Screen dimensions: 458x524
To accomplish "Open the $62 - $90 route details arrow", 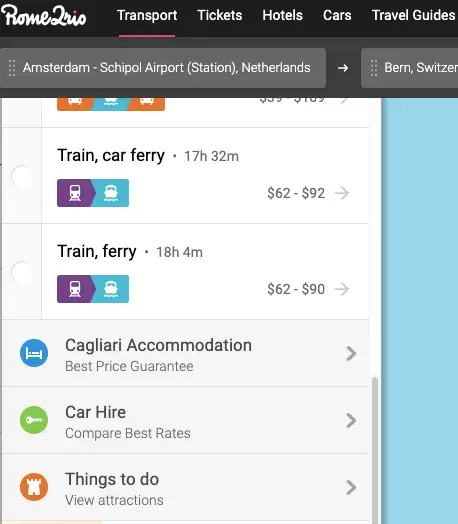I will point(342,289).
